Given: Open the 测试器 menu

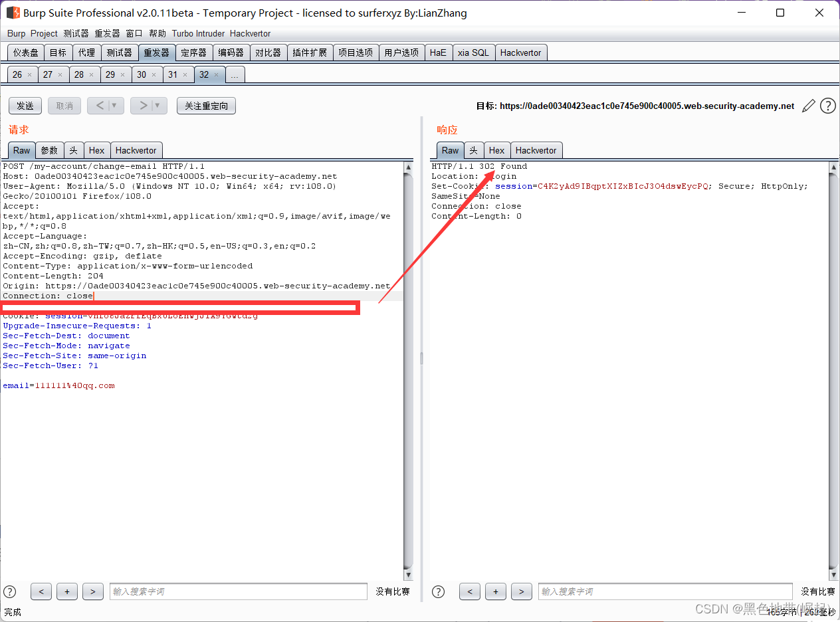Looking at the screenshot, I should [x=76, y=33].
